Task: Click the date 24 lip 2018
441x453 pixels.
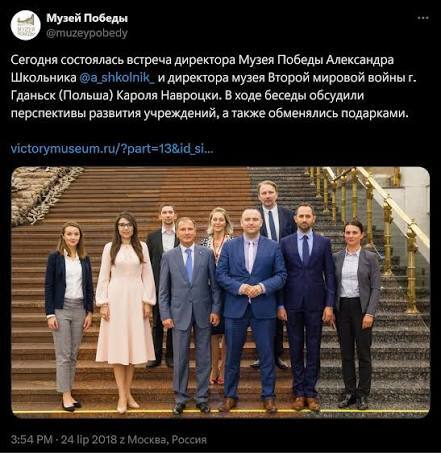Action: point(89,439)
